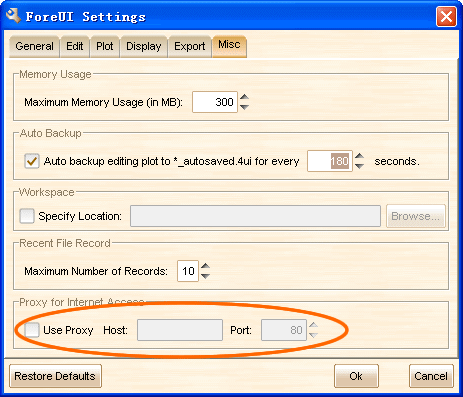463x397 pixels.
Task: Click the Browse... button
Action: [x=416, y=216]
